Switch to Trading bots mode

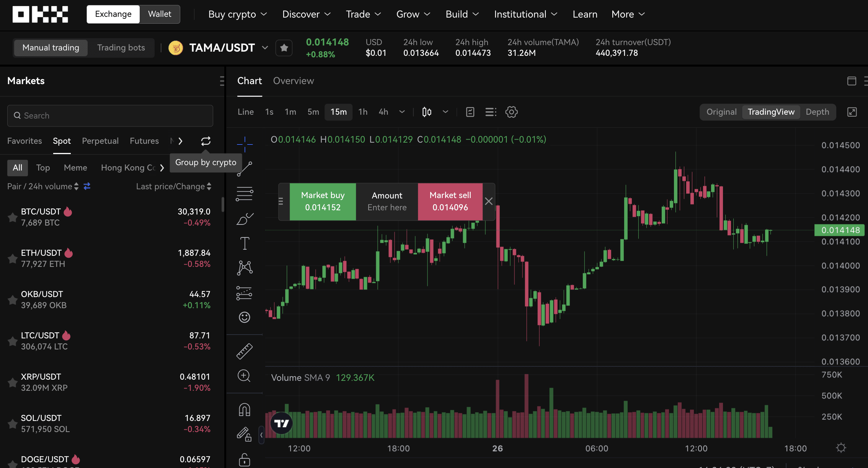point(121,48)
